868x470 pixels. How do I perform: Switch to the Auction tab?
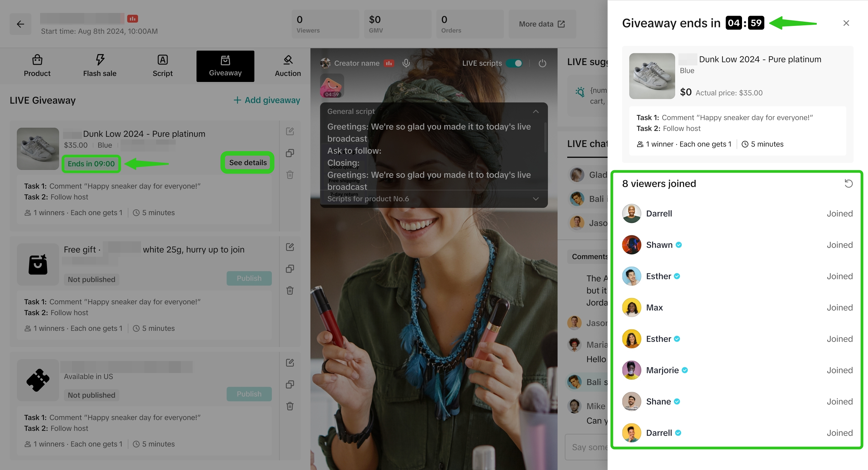pyautogui.click(x=288, y=66)
